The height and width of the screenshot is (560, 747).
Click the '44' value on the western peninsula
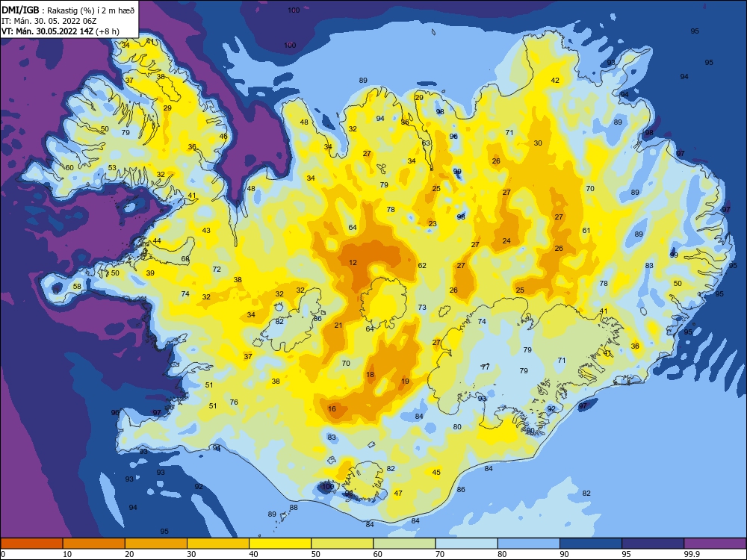[157, 241]
